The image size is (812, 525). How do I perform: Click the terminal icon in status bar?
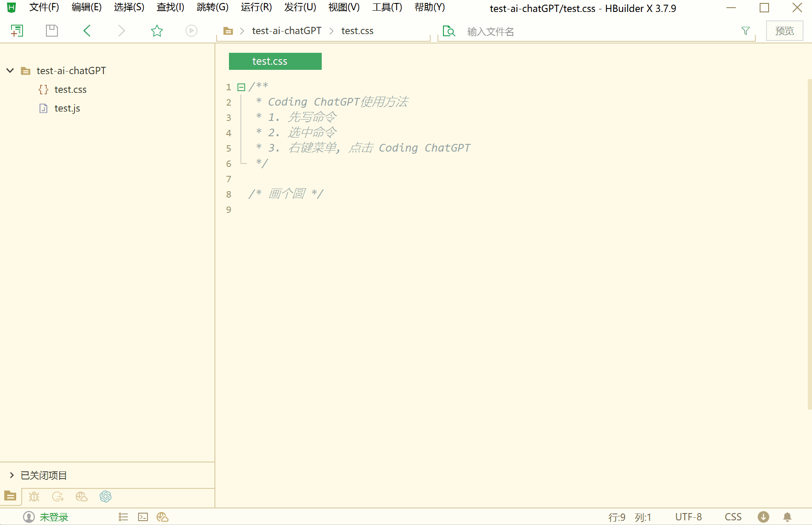143,517
